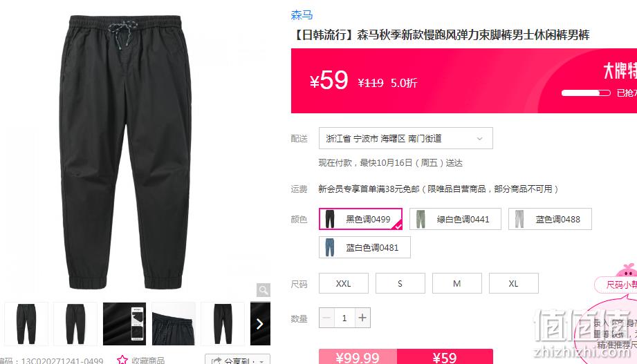Decrease quantity with the minus button

tap(326, 318)
